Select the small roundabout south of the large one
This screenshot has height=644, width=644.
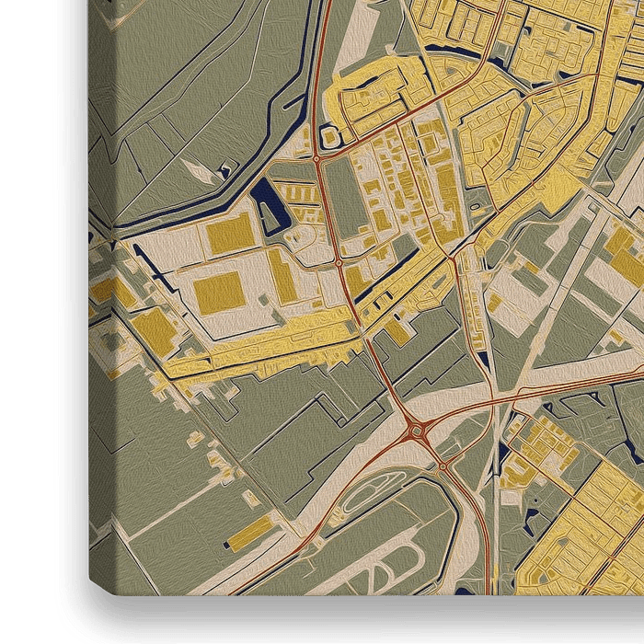click(442, 466)
